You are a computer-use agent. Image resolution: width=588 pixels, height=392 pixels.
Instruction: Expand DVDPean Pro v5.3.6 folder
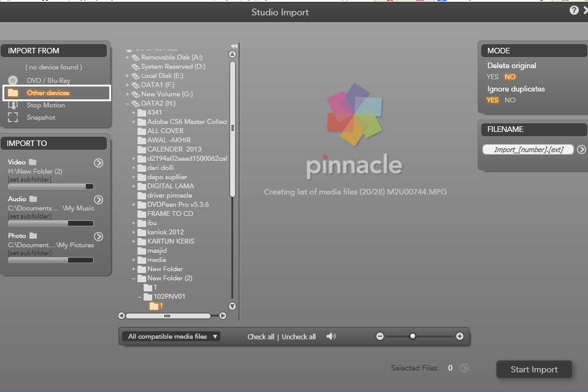133,205
